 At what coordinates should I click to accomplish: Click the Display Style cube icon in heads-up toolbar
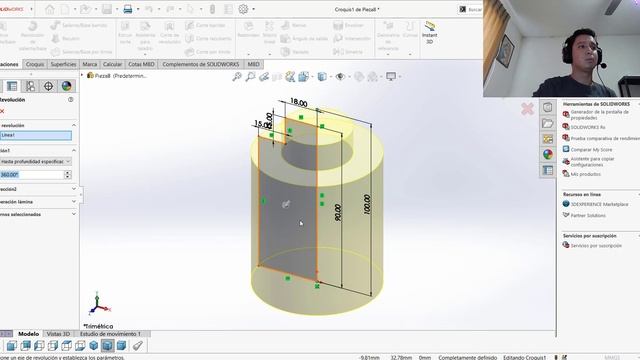tap(322, 76)
